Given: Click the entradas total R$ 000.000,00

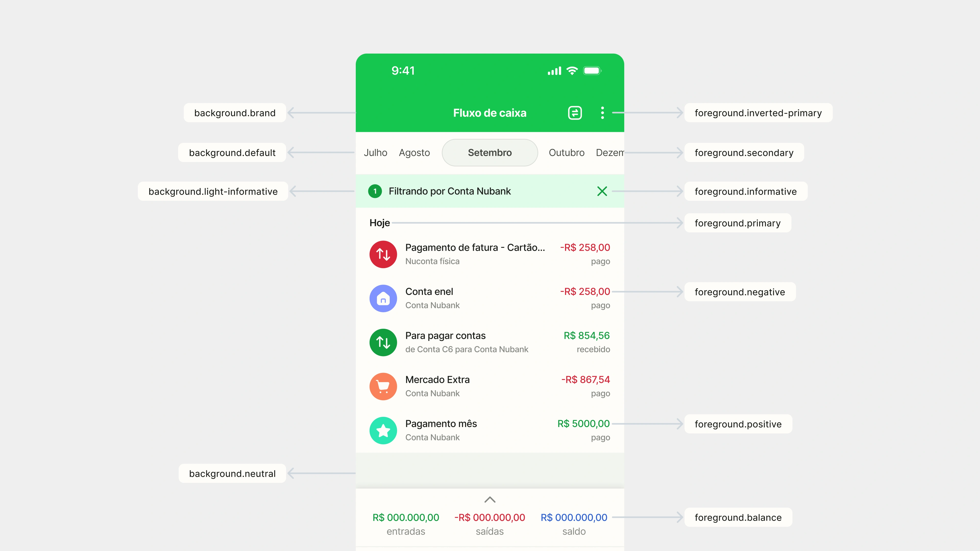Looking at the screenshot, I should pos(406,518).
